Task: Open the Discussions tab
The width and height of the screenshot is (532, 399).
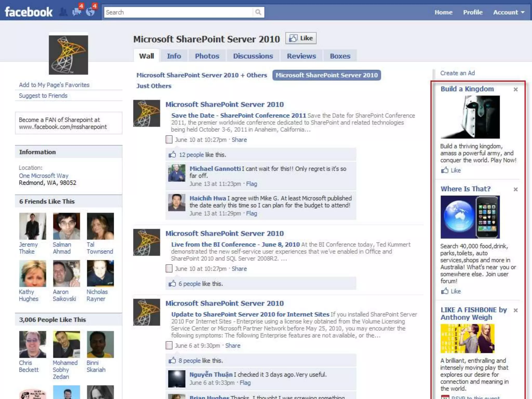Action: pos(253,56)
